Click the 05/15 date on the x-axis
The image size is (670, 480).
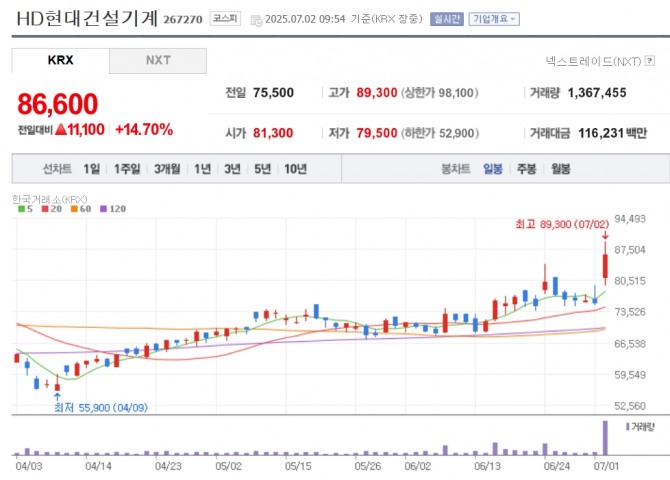click(x=298, y=466)
